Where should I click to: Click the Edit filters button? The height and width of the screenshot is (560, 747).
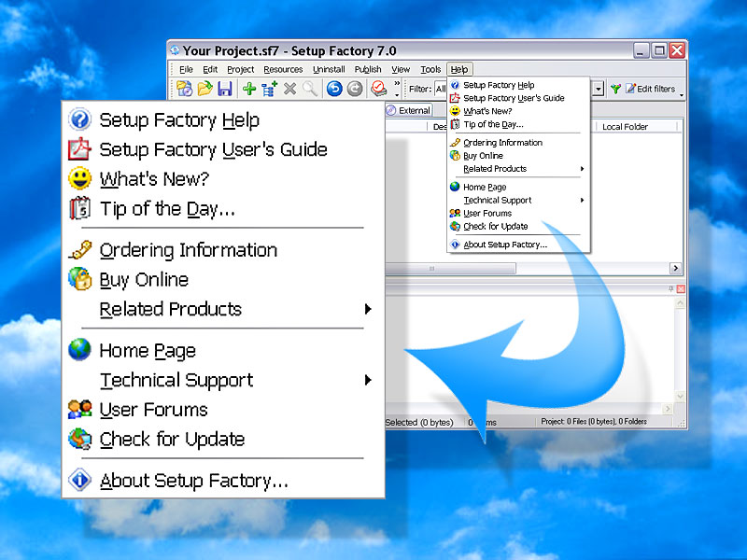[x=650, y=89]
